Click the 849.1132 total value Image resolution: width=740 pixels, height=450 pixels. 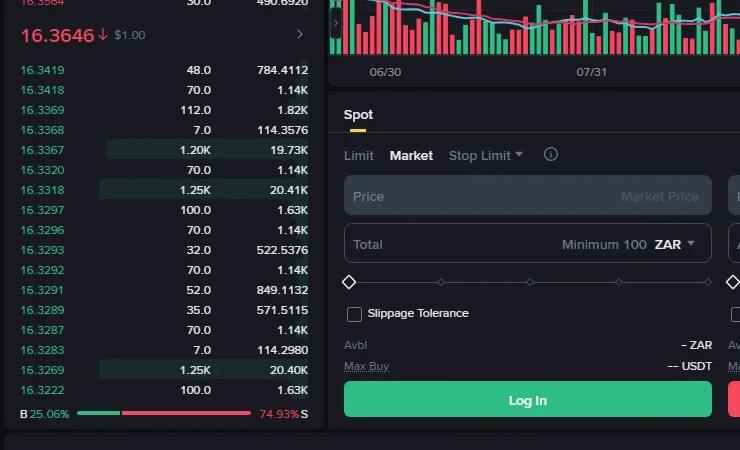coord(282,290)
